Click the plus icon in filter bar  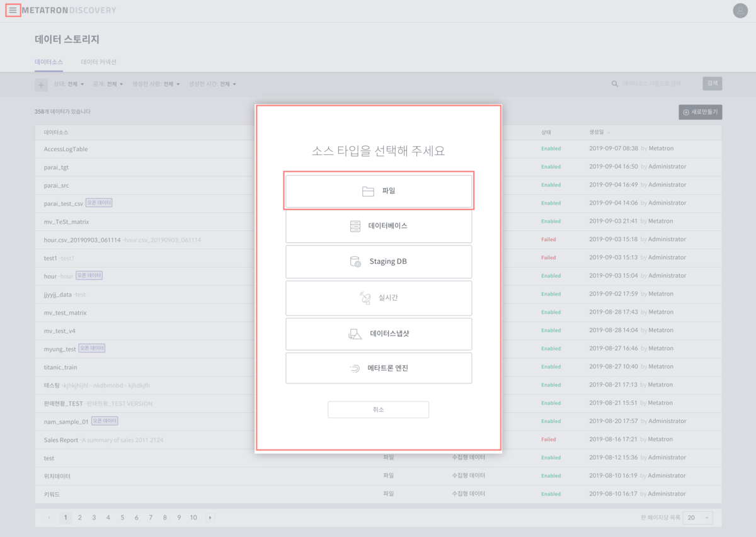click(x=41, y=84)
